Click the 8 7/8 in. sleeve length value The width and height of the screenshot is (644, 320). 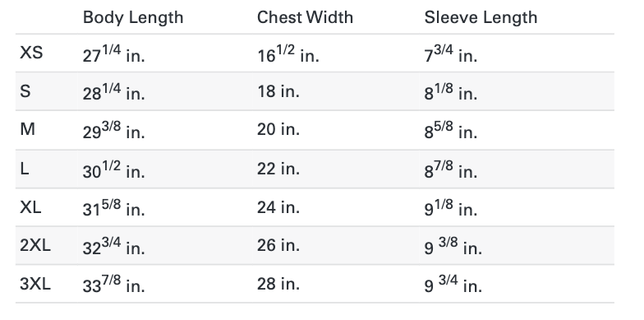point(451,169)
